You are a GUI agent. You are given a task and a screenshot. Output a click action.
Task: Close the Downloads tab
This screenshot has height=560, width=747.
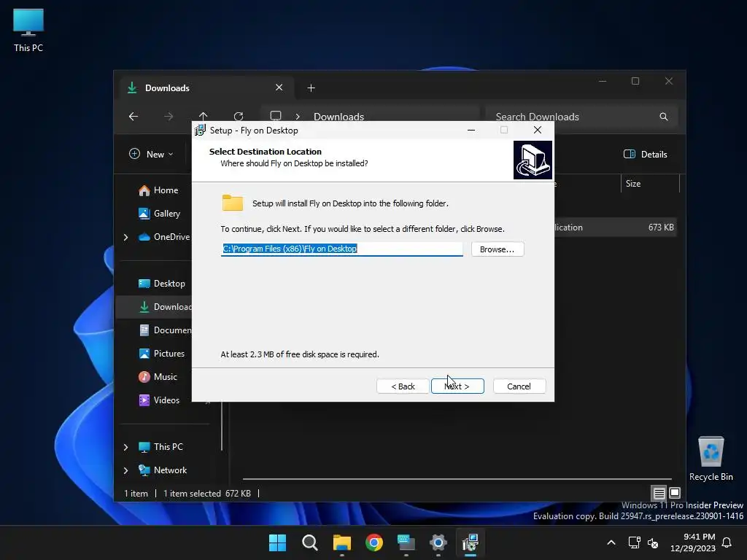[x=279, y=87]
